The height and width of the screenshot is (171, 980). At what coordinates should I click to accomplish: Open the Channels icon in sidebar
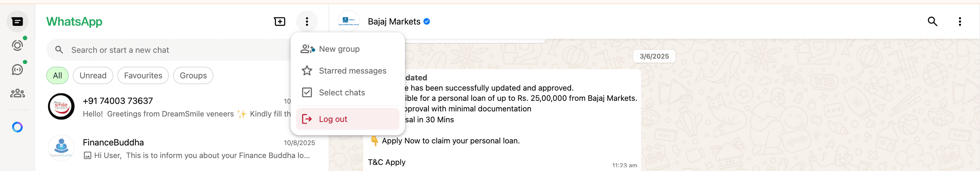point(17,70)
